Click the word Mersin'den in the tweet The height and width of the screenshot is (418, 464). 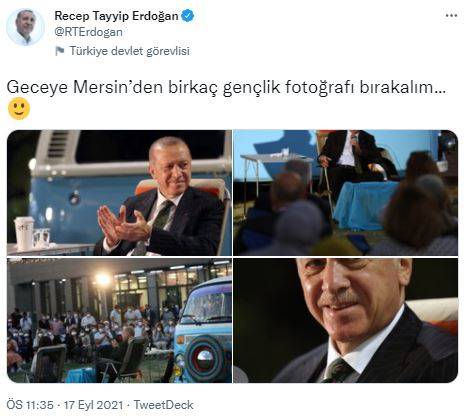118,87
